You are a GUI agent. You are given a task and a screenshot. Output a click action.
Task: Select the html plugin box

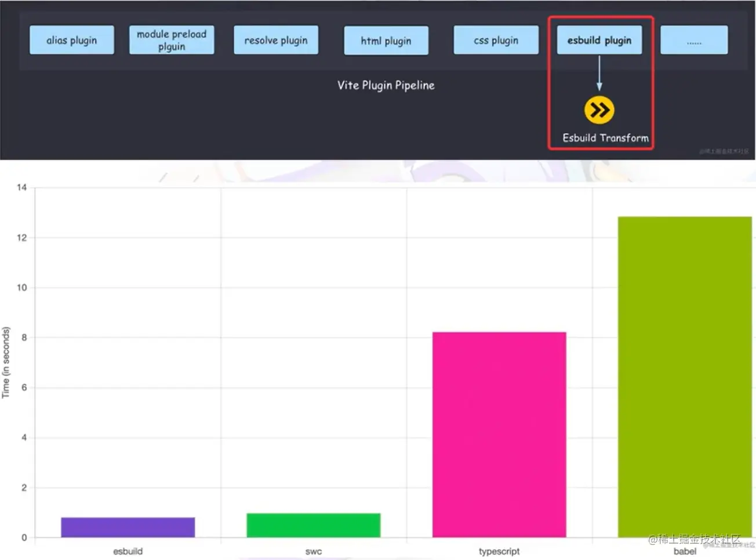(x=386, y=41)
